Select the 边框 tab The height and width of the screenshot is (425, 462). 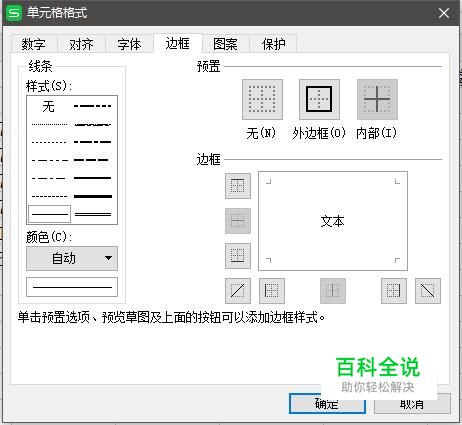178,43
